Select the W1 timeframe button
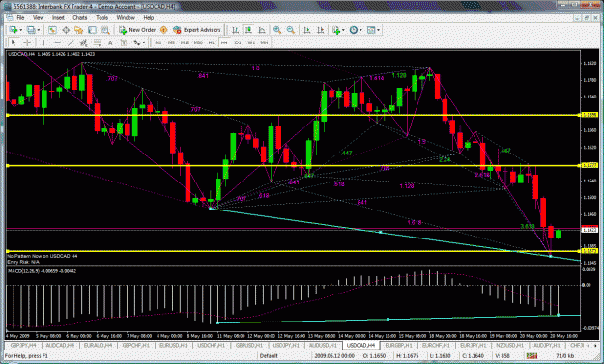The height and width of the screenshot is (364, 604). (251, 42)
